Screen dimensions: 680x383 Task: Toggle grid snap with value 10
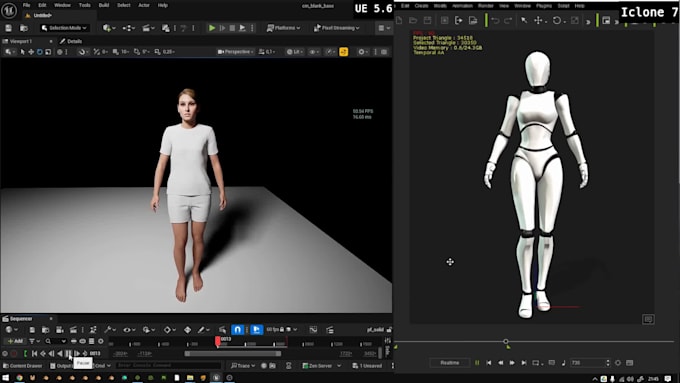116,52
